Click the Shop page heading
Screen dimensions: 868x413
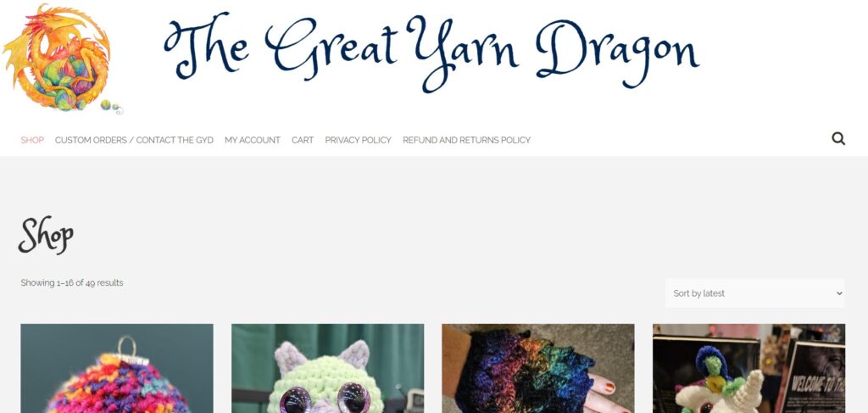(x=46, y=235)
